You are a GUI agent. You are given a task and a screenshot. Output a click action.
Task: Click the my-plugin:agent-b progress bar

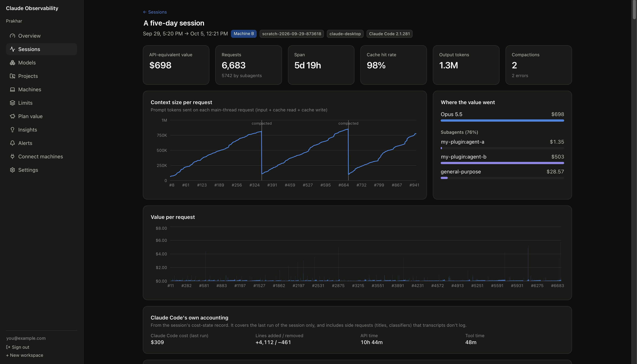[x=502, y=163]
